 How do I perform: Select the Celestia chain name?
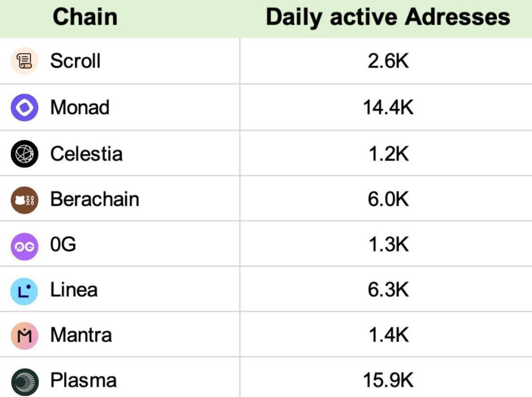(x=86, y=153)
